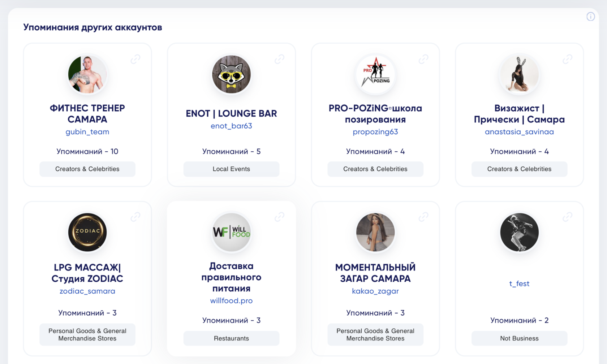Select the Restaurants category tag

pos(231,338)
